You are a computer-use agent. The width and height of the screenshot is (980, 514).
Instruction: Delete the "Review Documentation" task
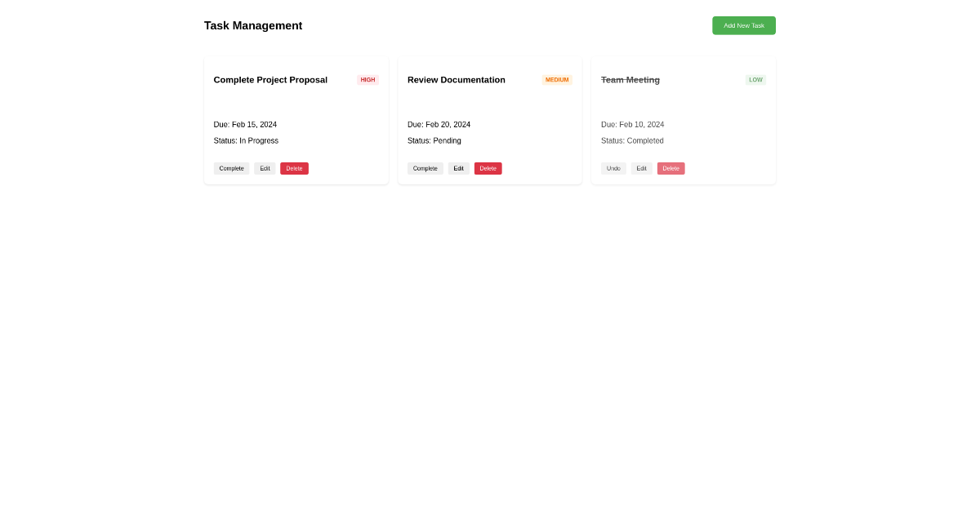488,168
